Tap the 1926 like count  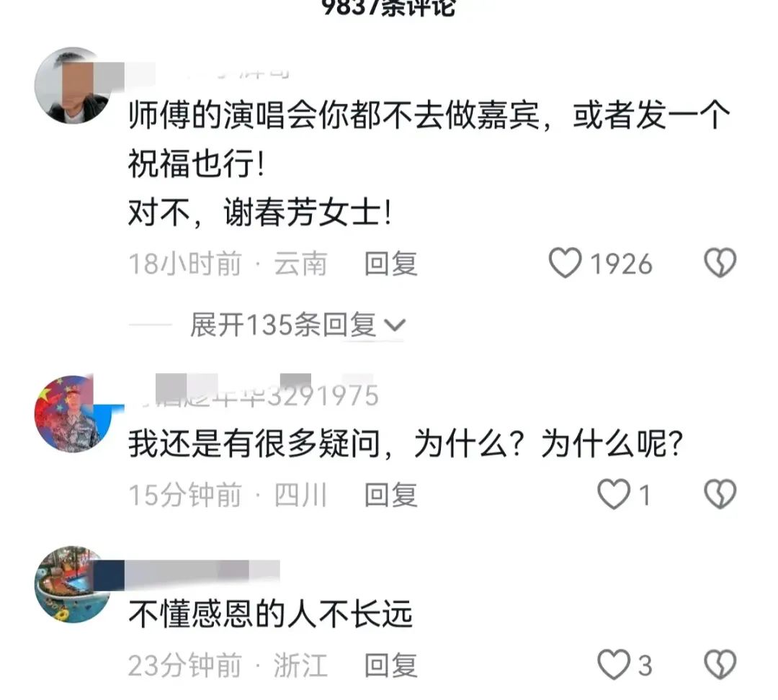pos(621,264)
